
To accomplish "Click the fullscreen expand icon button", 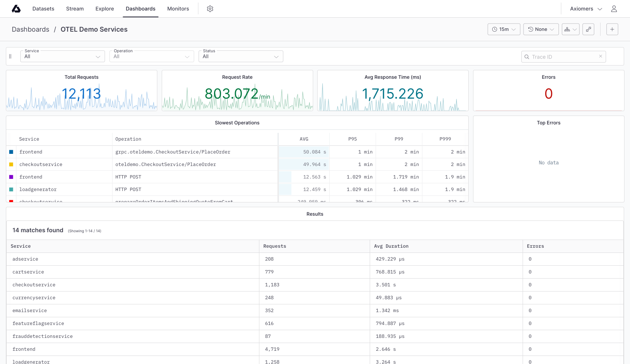I will pos(588,29).
